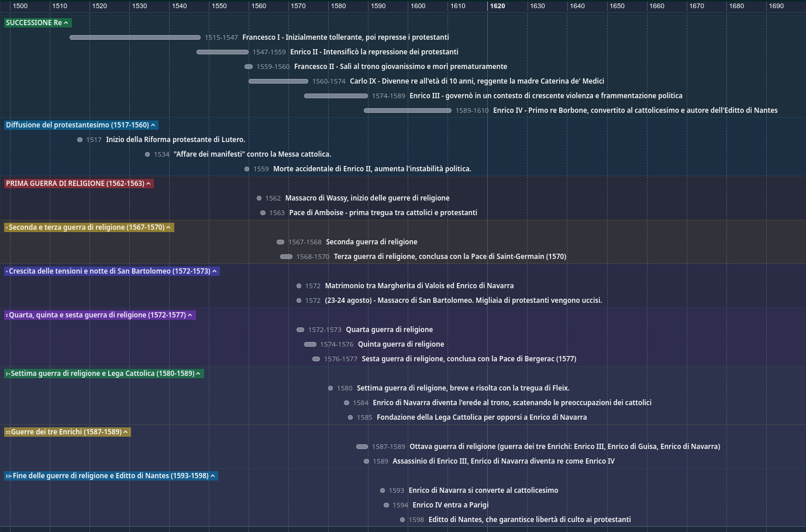
Task: Open 'Massacro di Wassy' event text
Action: (x=367, y=198)
